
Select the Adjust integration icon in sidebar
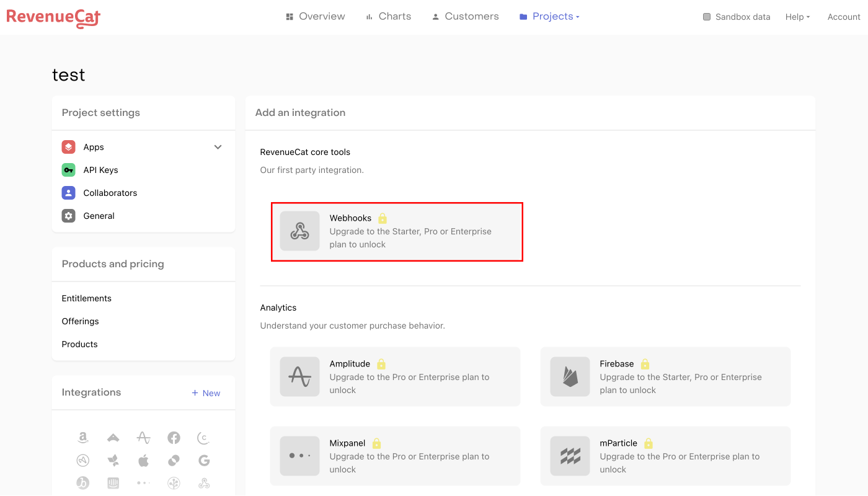pyautogui.click(x=83, y=460)
